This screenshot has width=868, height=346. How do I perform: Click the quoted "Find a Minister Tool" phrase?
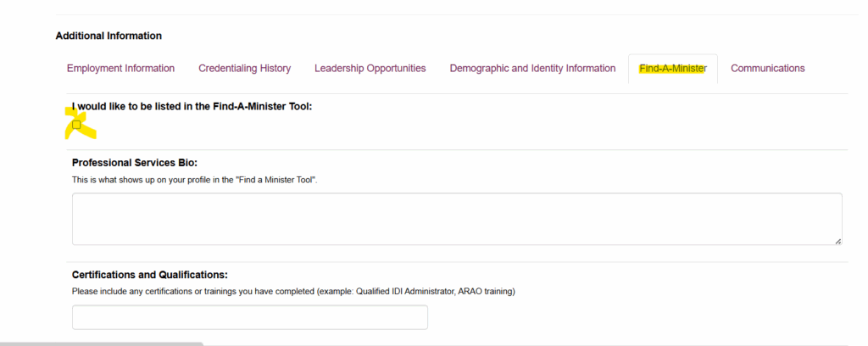click(273, 180)
